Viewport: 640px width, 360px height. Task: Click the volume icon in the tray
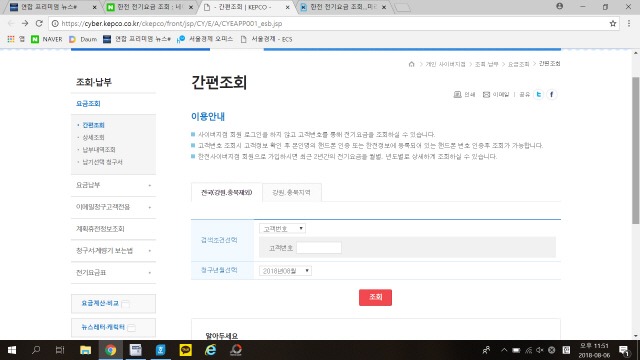pyautogui.click(x=540, y=350)
